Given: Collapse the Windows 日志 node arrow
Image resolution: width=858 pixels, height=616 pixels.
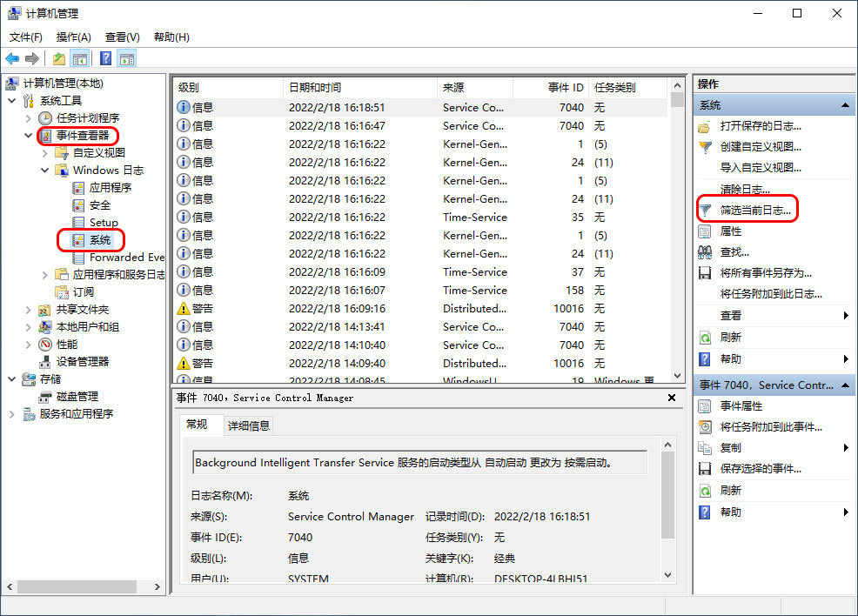Looking at the screenshot, I should click(45, 171).
